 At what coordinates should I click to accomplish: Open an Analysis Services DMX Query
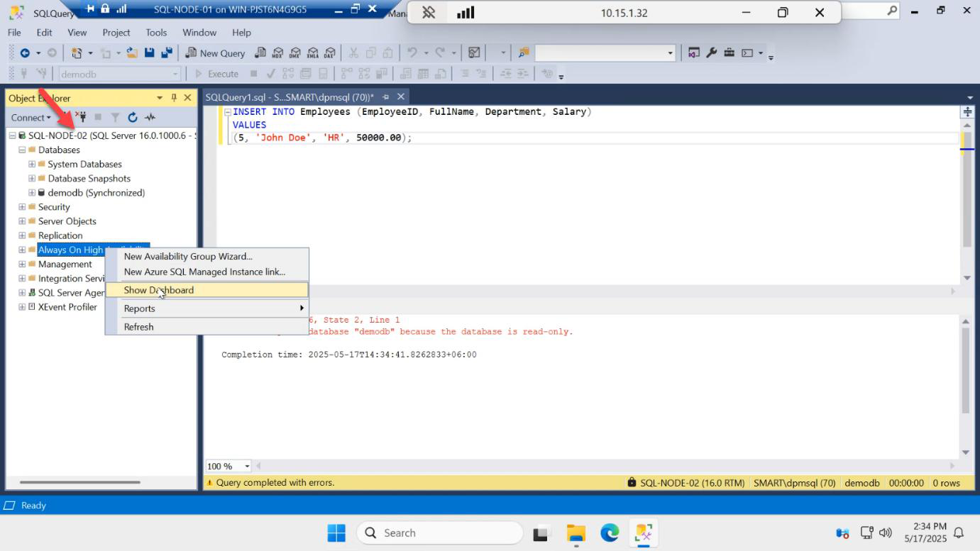[x=295, y=53]
